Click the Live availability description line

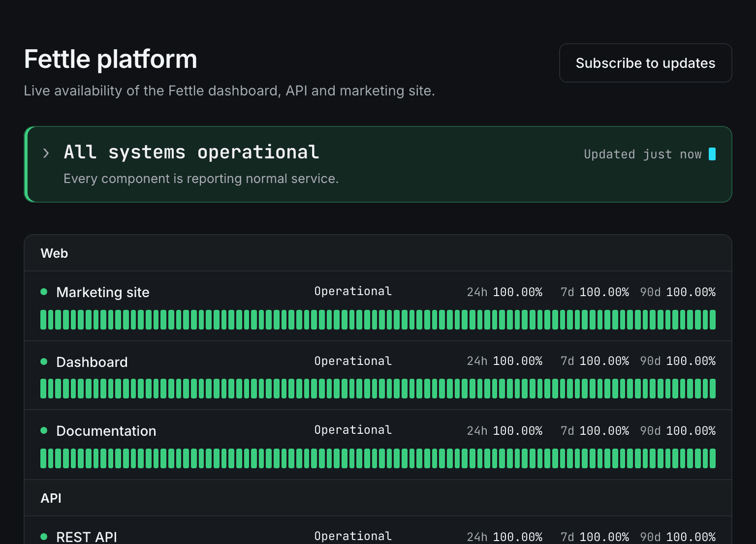coord(229,91)
